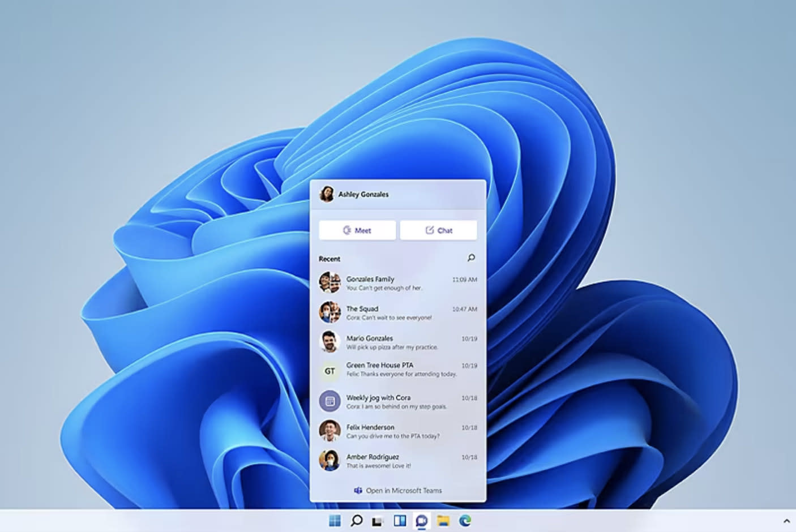This screenshot has height=532, width=796.
Task: Open Windows Search from the taskbar
Action: tap(356, 520)
